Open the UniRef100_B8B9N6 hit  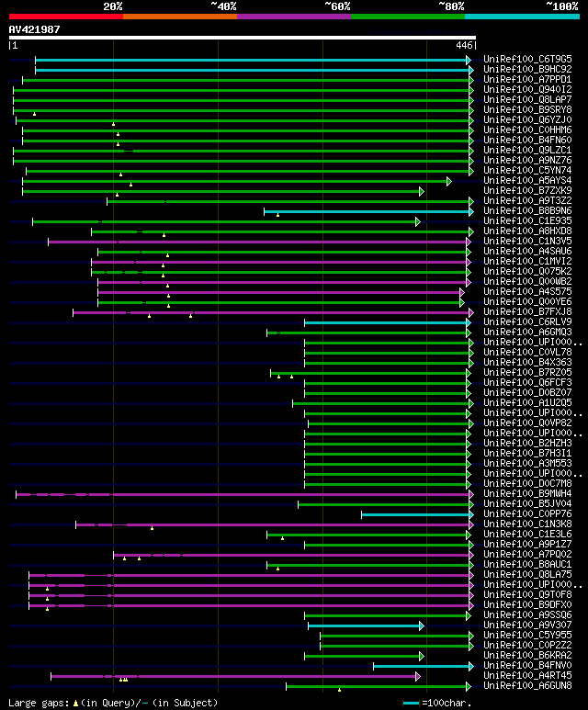(x=527, y=210)
